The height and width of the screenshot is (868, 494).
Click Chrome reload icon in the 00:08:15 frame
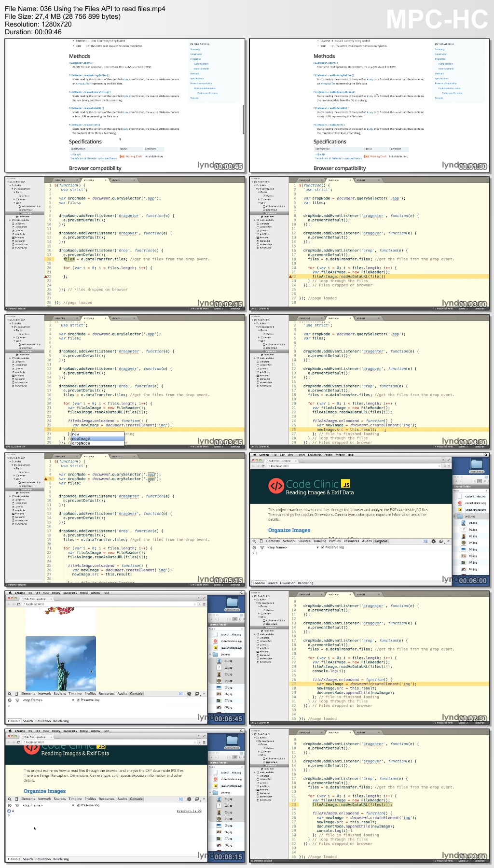tap(18, 742)
